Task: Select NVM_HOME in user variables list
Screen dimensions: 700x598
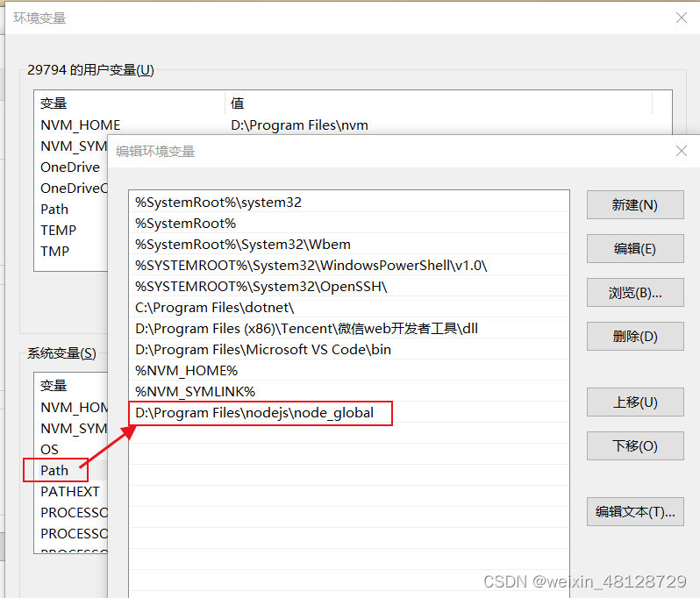Action: click(x=81, y=125)
